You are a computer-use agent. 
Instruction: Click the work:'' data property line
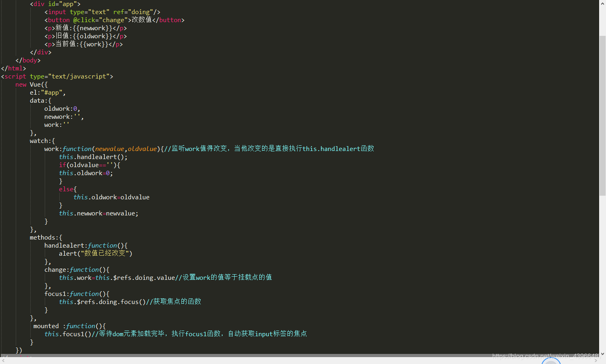pyautogui.click(x=57, y=125)
